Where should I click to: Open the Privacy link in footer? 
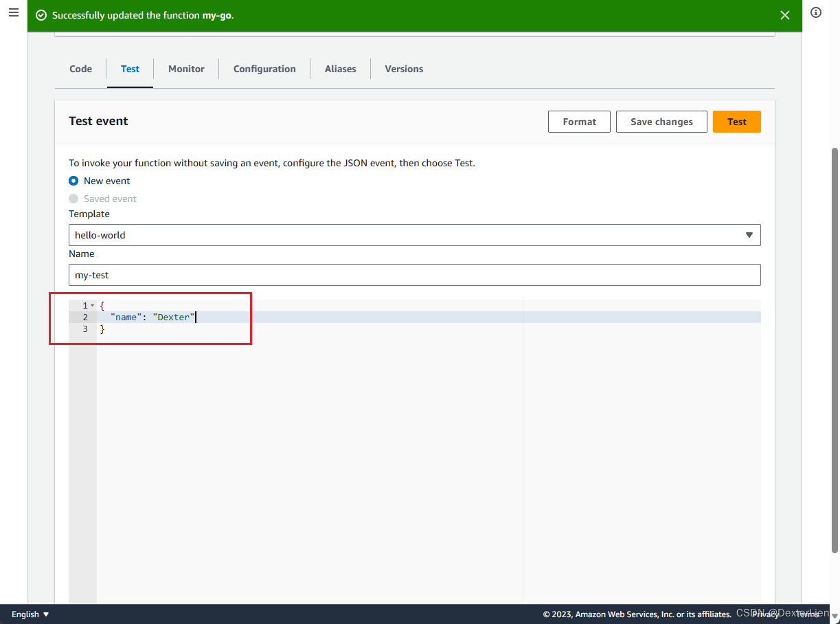point(765,614)
